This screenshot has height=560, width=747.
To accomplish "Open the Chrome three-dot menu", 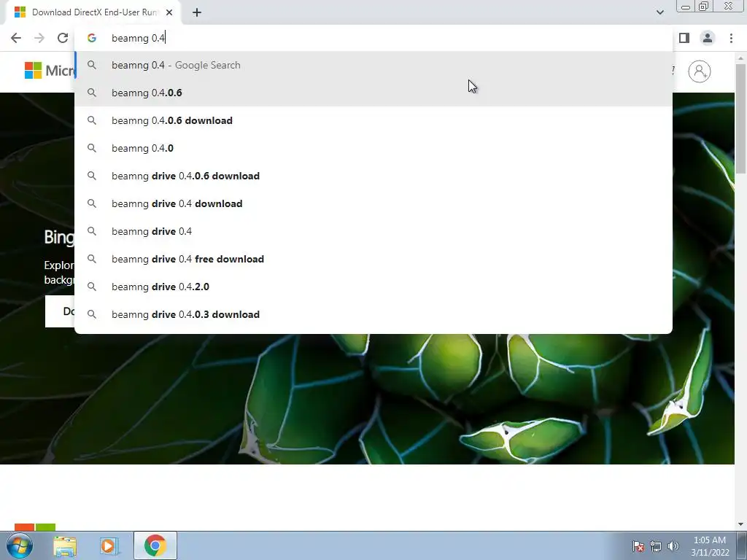I will tap(731, 38).
